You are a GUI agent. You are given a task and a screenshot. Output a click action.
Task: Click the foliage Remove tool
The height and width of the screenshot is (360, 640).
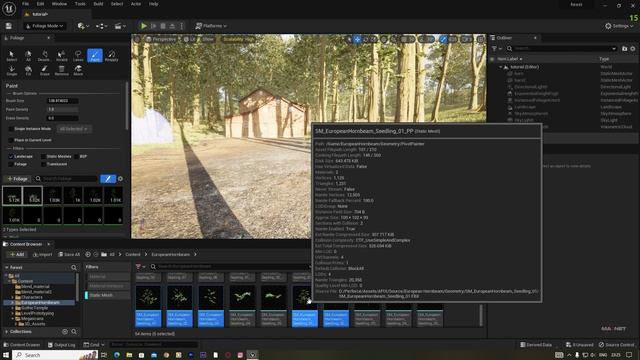61,71
